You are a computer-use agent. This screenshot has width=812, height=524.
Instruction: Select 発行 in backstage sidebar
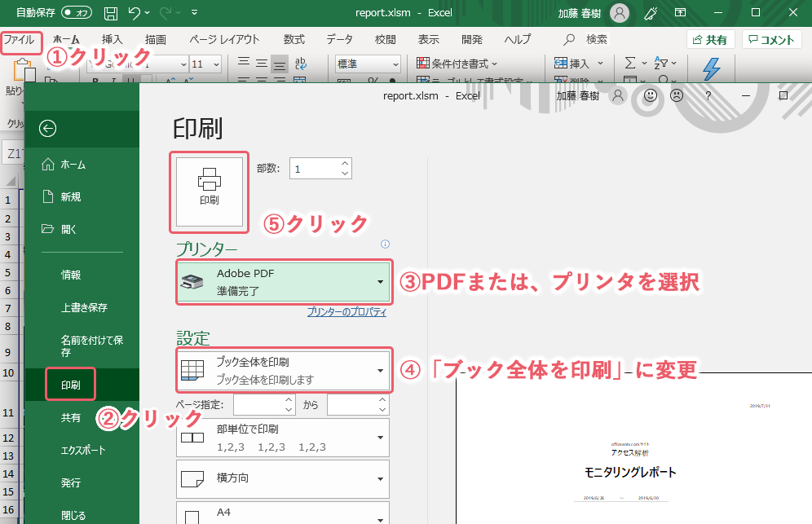click(x=82, y=482)
